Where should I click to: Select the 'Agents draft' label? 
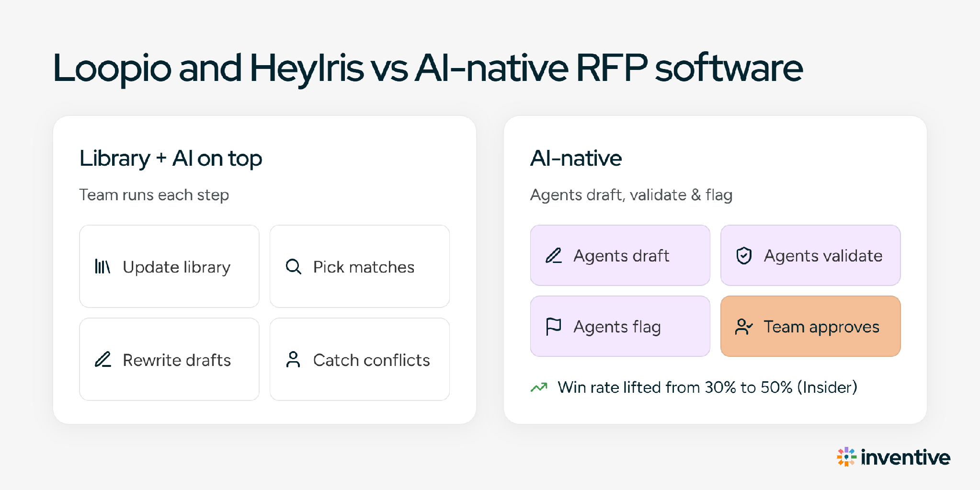[621, 256]
